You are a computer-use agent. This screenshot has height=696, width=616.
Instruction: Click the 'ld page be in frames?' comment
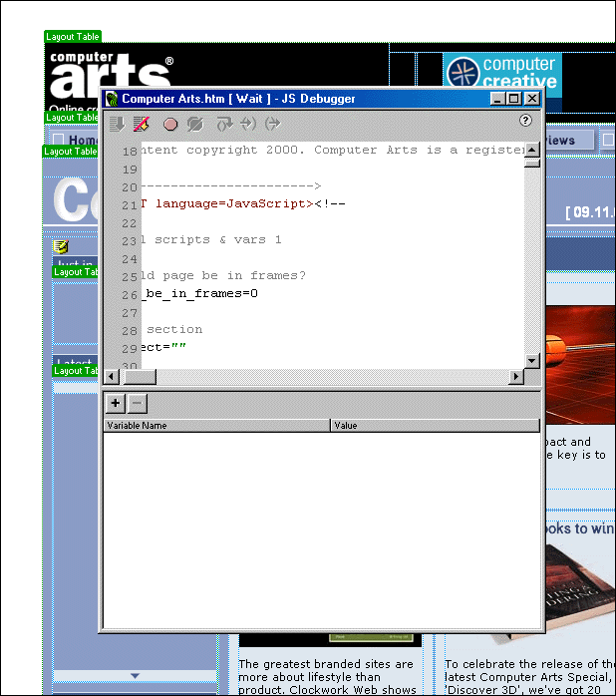[x=223, y=275]
